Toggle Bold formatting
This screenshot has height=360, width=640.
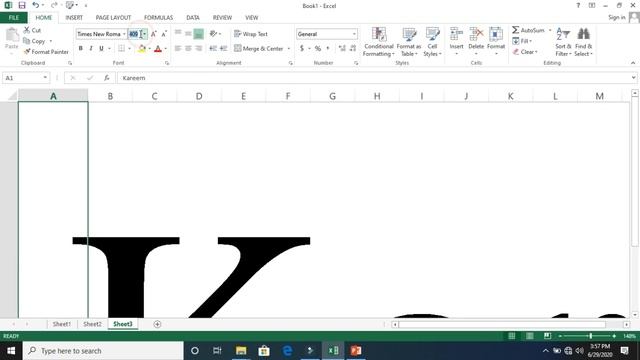tap(80, 49)
